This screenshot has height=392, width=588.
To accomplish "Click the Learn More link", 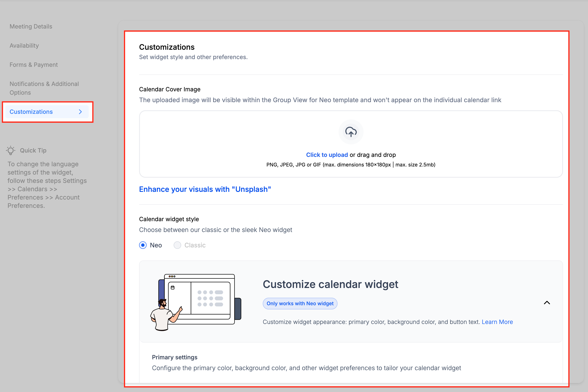I will 497,322.
